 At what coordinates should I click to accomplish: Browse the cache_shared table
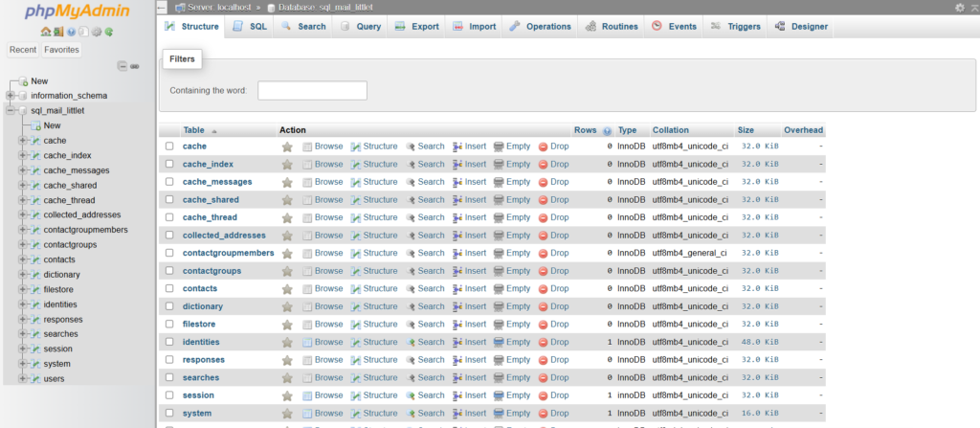pos(323,199)
